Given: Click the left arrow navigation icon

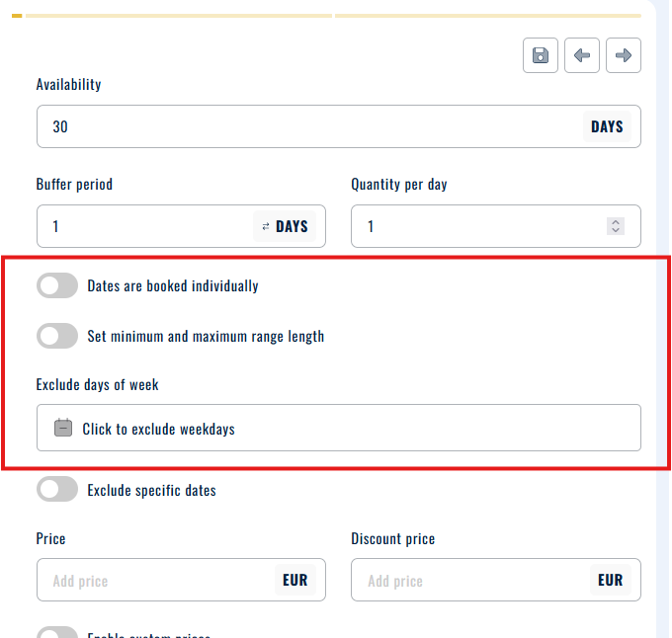Looking at the screenshot, I should (582, 55).
